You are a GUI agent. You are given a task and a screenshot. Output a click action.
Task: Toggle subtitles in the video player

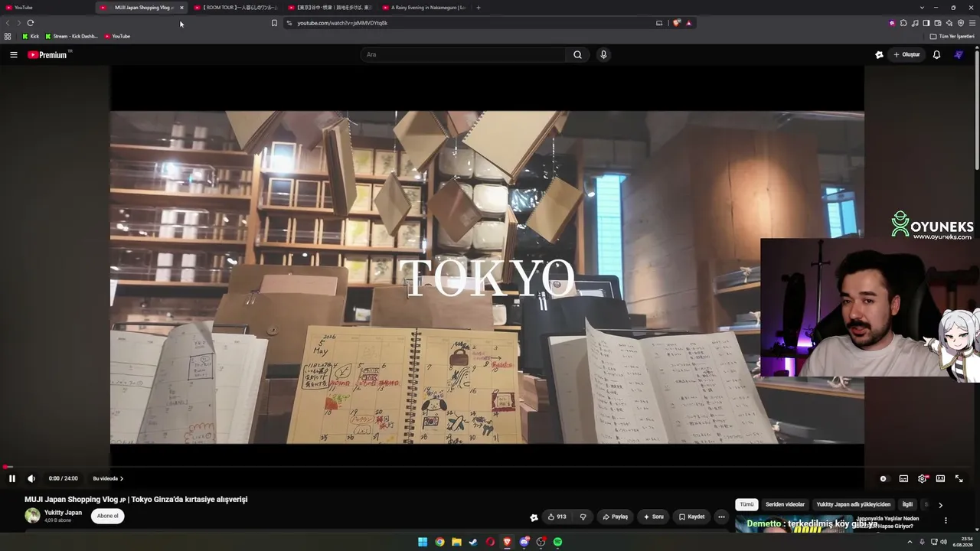pyautogui.click(x=903, y=478)
